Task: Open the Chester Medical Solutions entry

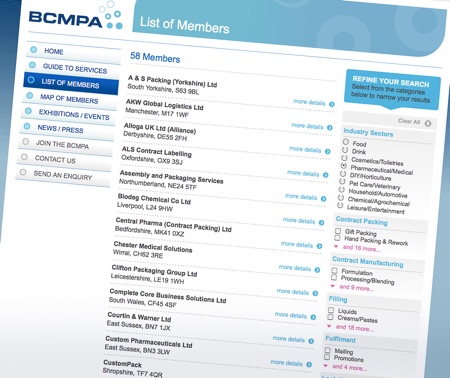Action: click(x=153, y=247)
